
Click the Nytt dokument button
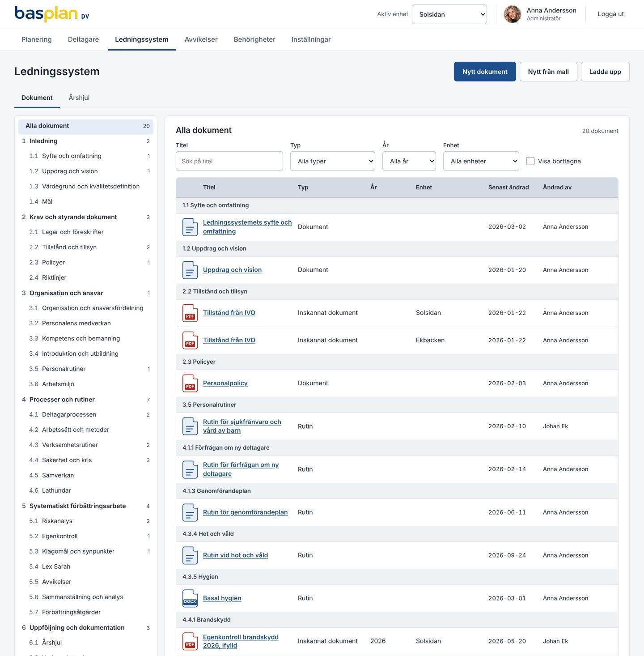point(485,72)
